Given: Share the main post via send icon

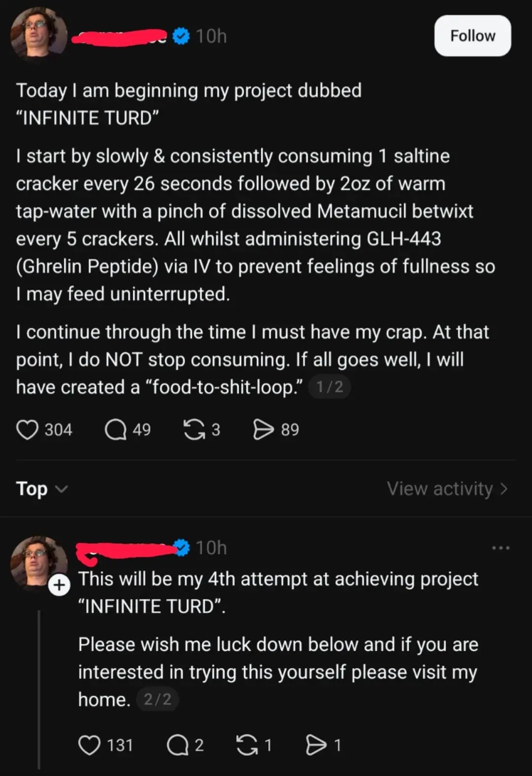Looking at the screenshot, I should (263, 429).
